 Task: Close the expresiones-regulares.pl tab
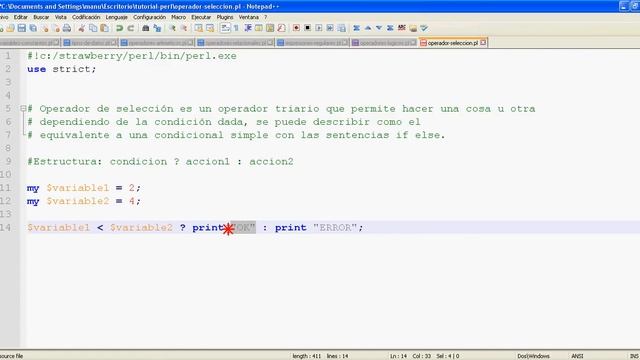(345, 42)
